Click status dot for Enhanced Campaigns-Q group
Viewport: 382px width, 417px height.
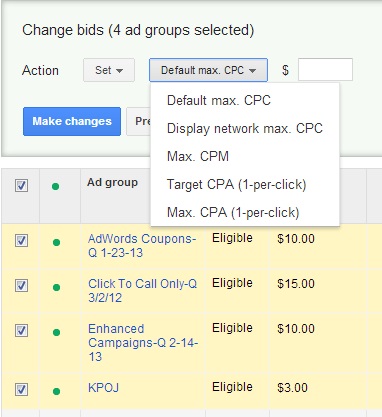coord(56,332)
